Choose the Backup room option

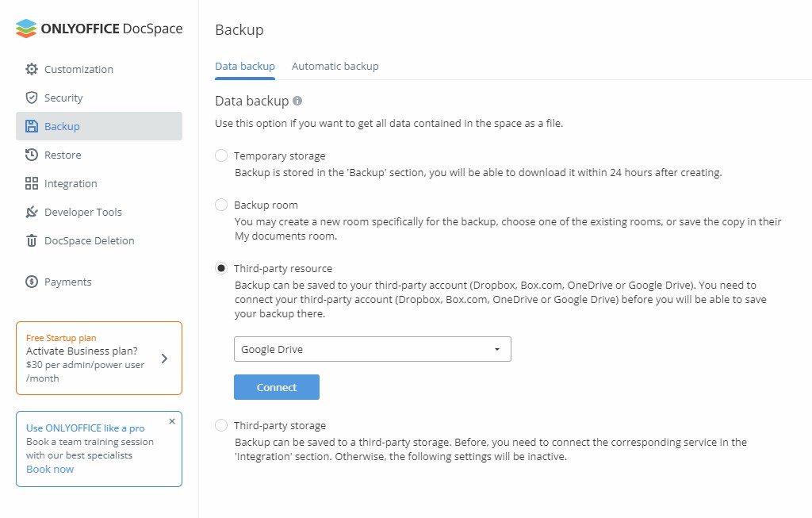tap(220, 205)
